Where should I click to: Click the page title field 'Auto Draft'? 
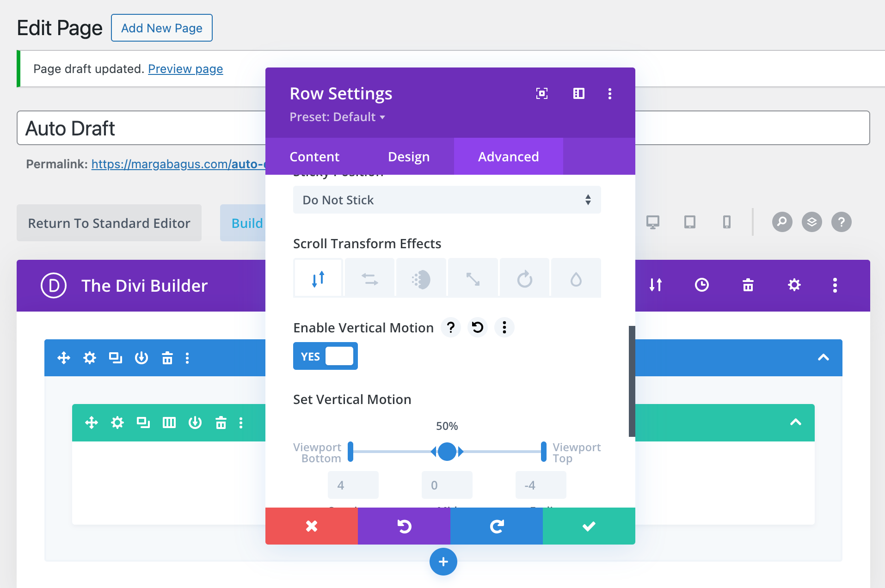(x=443, y=128)
